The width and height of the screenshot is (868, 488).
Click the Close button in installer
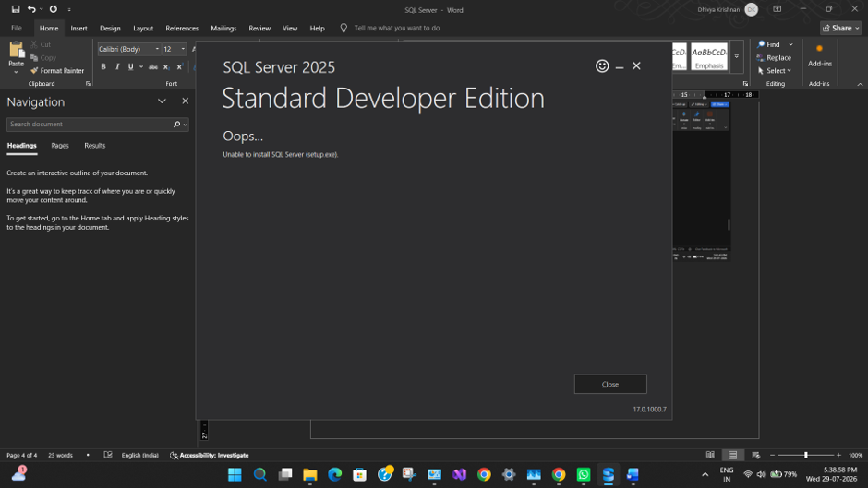[610, 384]
